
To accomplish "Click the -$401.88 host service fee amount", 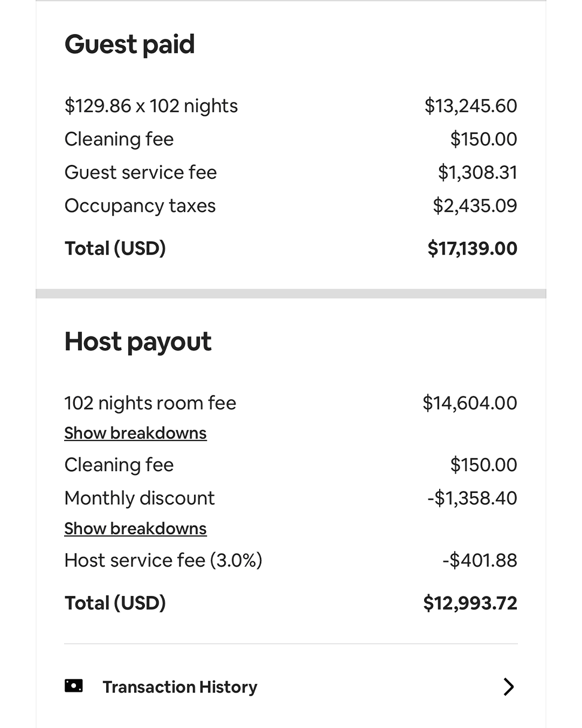I will pyautogui.click(x=480, y=560).
